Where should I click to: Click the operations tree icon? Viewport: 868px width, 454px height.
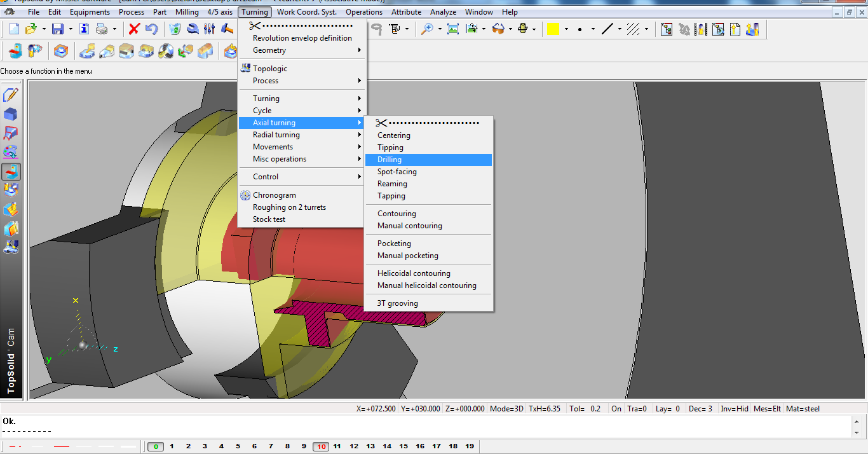point(667,29)
